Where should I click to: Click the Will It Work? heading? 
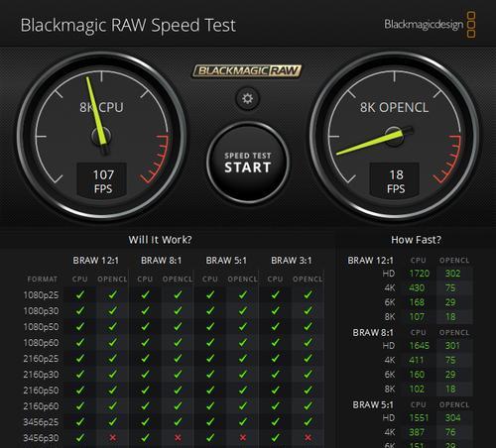click(x=160, y=240)
